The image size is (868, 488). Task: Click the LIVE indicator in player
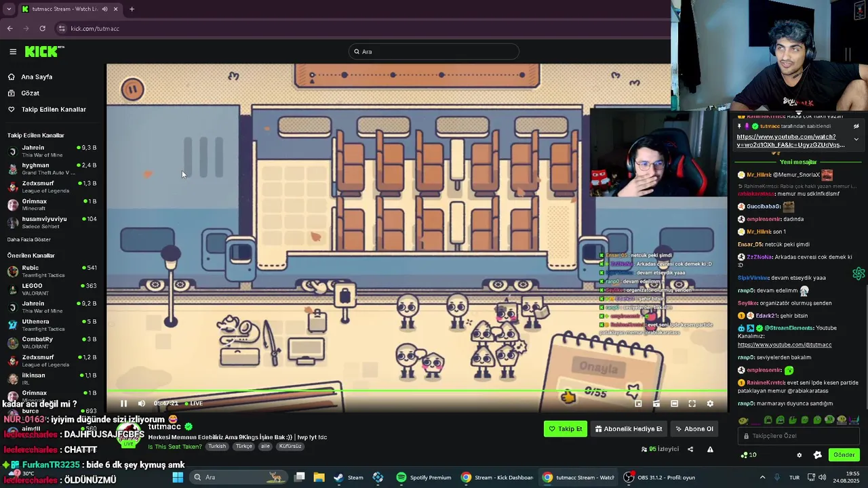click(x=194, y=403)
